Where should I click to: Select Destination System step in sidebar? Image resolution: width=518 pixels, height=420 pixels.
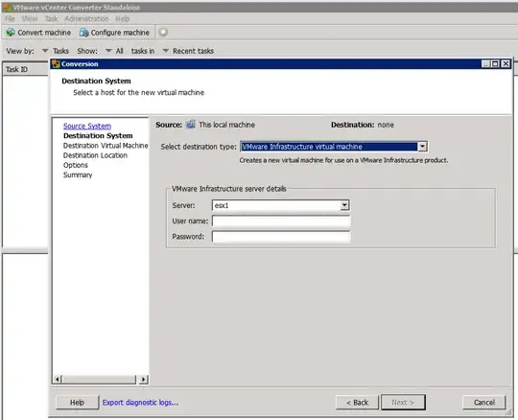pos(98,136)
